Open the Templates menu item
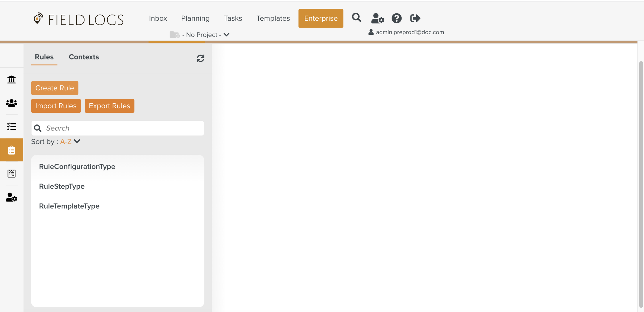 [x=273, y=18]
